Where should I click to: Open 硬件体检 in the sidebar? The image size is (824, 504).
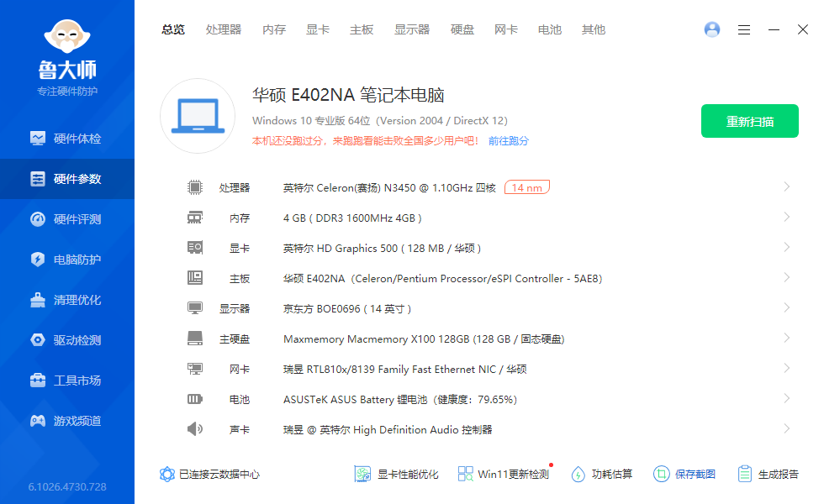coord(67,139)
